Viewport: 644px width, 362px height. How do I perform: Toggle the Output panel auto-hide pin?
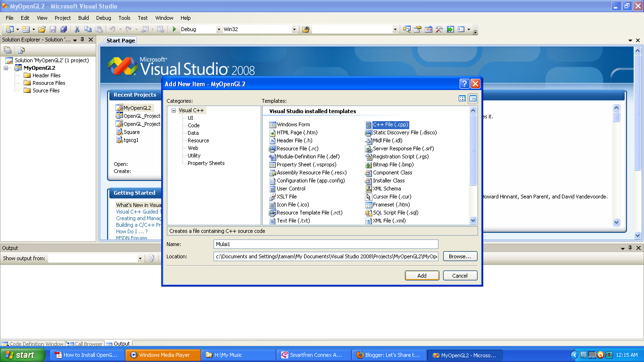click(630, 248)
